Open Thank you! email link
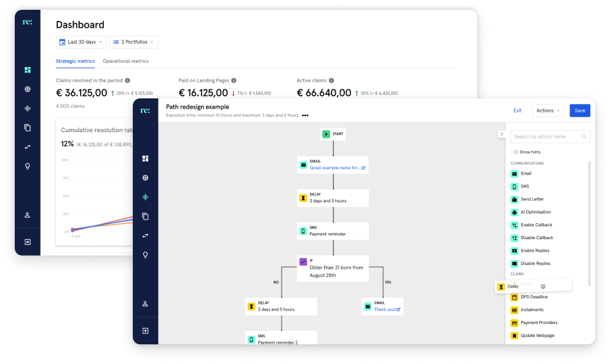This screenshot has height=364, width=610. click(x=387, y=309)
